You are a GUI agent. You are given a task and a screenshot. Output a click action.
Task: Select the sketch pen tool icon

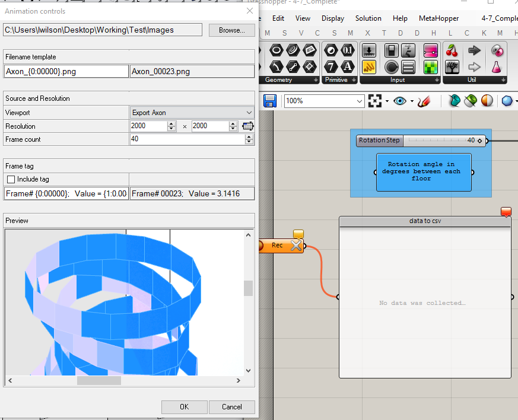coord(424,101)
